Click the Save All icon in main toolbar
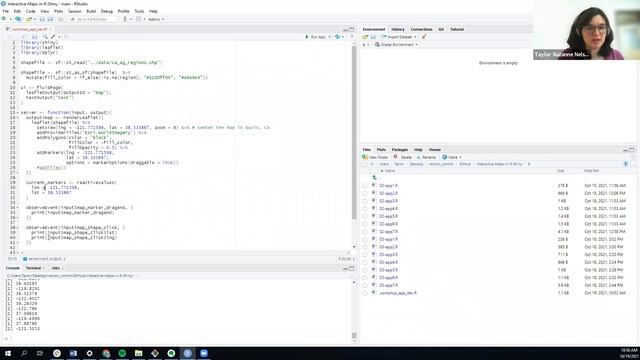The width and height of the screenshot is (640, 360). 50,19
